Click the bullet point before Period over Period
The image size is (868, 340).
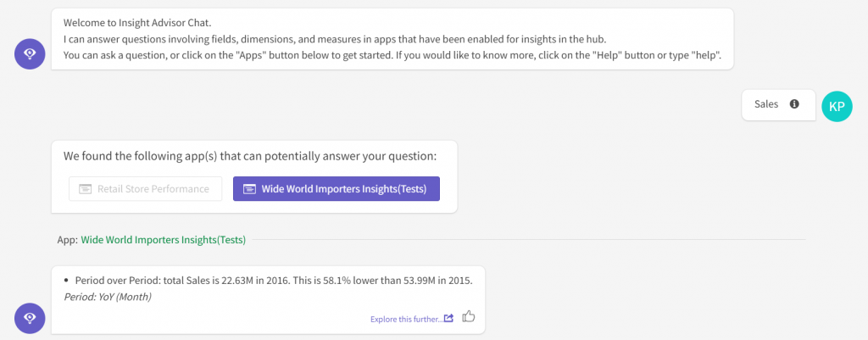coord(66,280)
